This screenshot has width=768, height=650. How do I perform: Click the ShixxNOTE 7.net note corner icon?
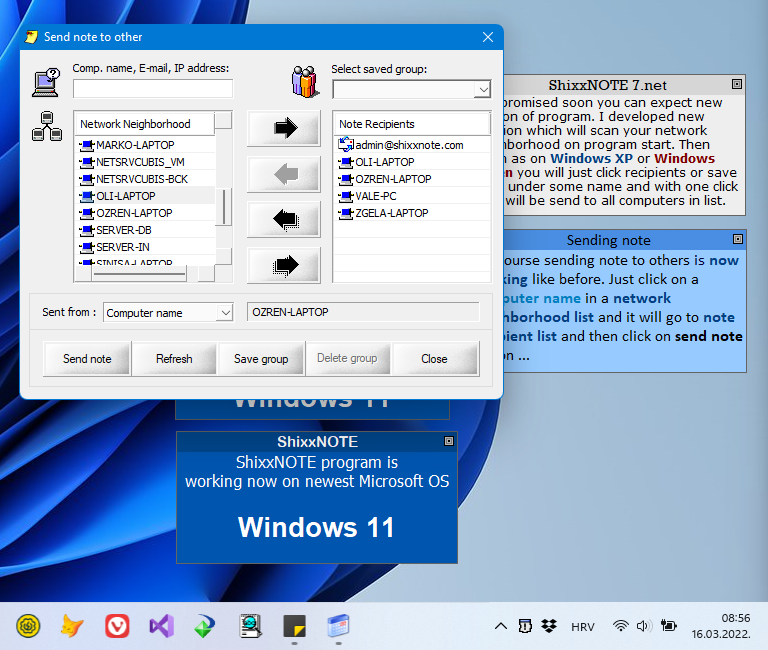pyautogui.click(x=737, y=84)
